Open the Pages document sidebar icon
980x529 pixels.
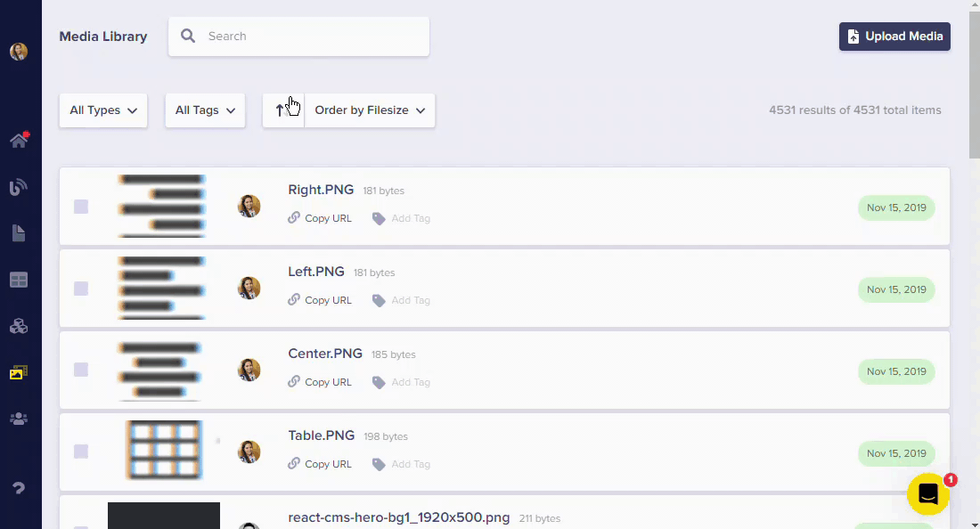point(19,233)
